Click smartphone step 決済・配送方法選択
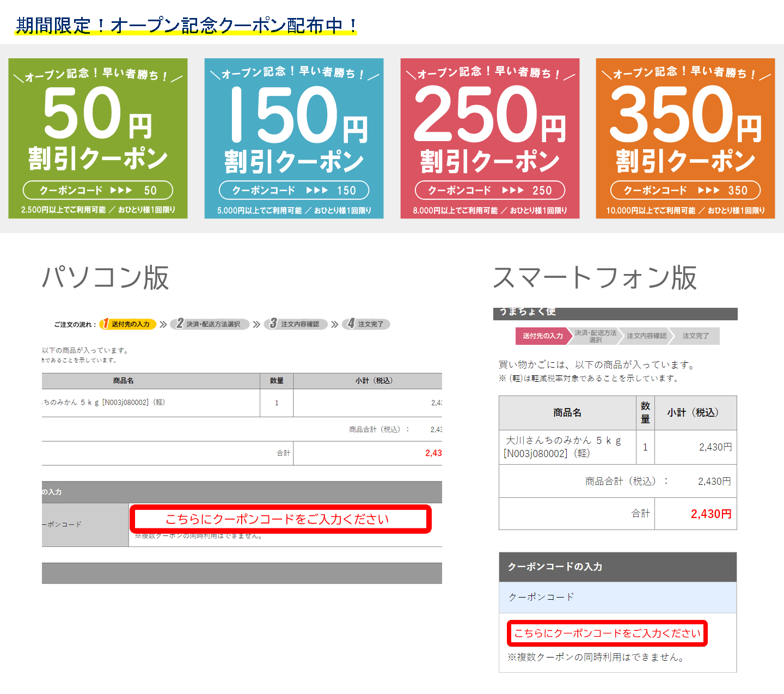This screenshot has height=694, width=784. coord(595,336)
